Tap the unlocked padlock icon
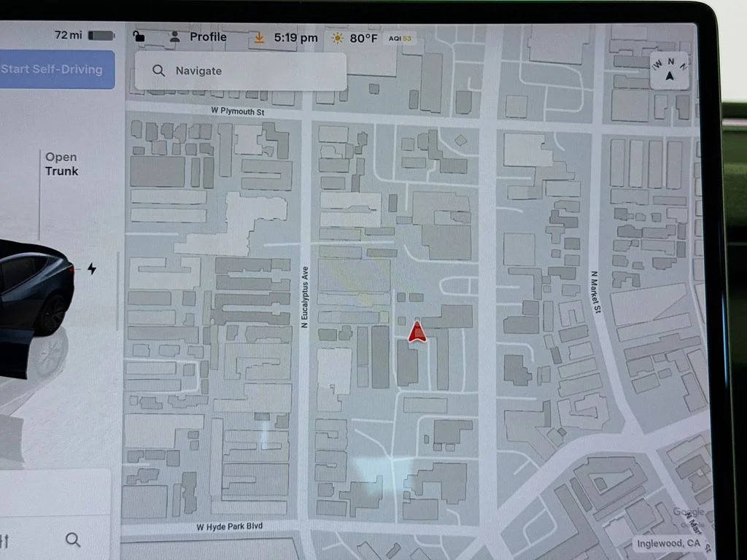747x560 pixels. coord(139,36)
